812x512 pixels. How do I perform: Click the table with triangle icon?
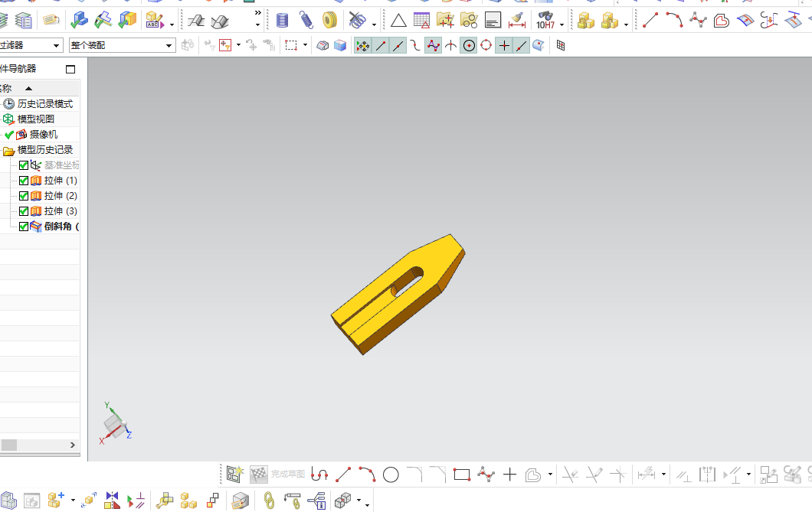422,21
